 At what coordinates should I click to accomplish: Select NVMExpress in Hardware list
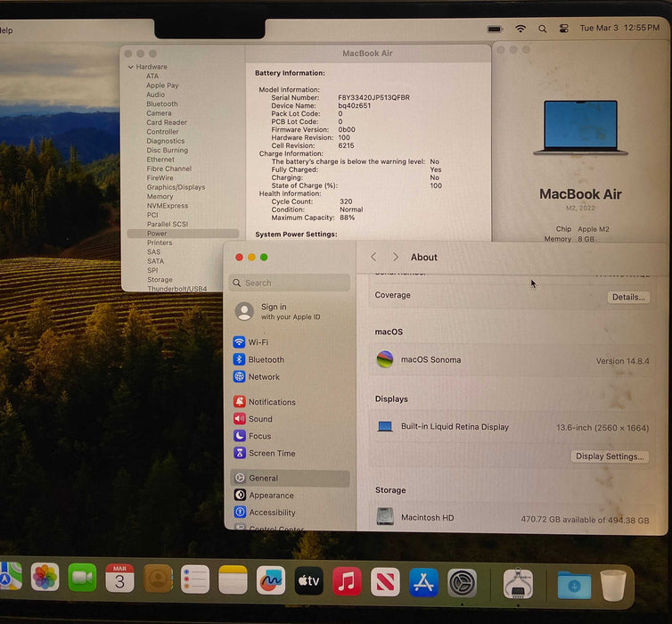point(168,206)
